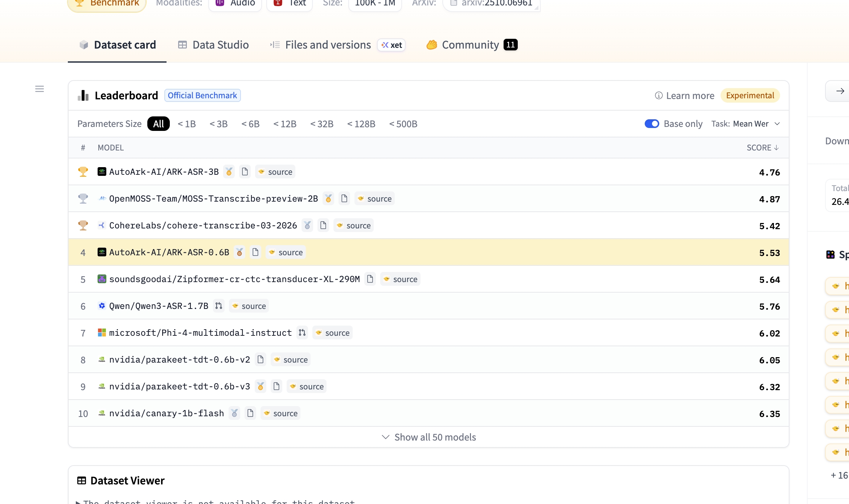Viewport: 849px width, 504px height.
Task: Click the medal badge for nvidia/canary-1b-flash
Action: click(x=234, y=413)
